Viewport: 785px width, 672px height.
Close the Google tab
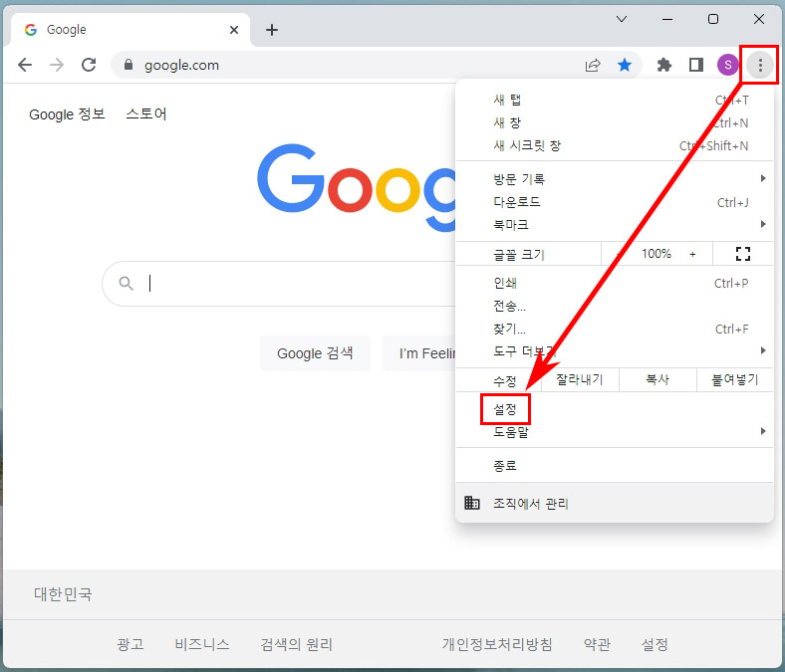pyautogui.click(x=234, y=30)
